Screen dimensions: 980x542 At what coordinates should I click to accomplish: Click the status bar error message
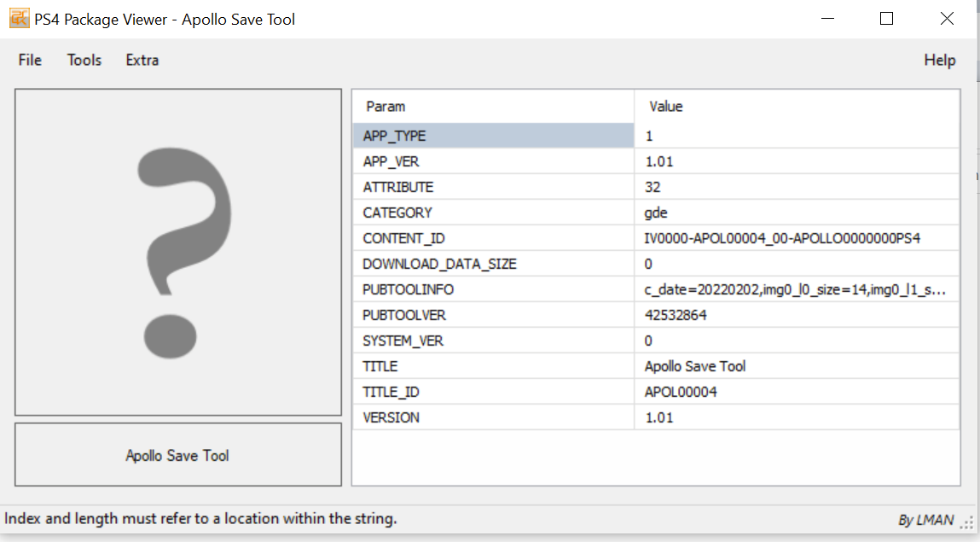click(x=200, y=519)
